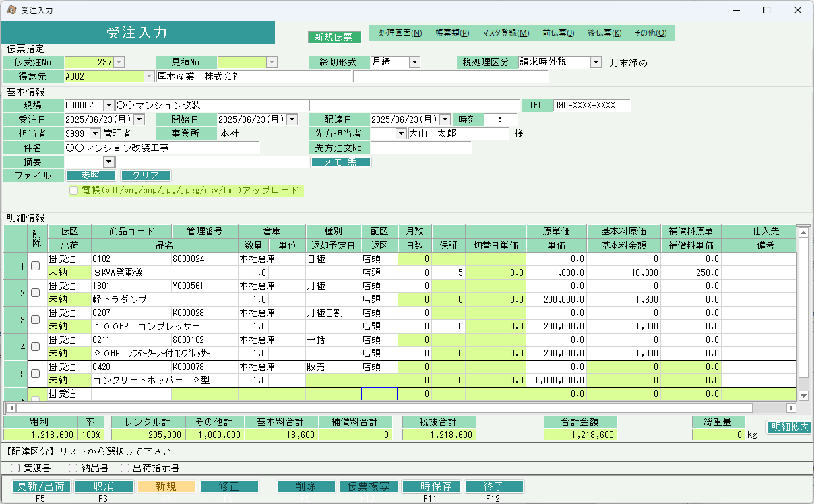Viewport: 814px width, 504px height.
Task: Check the delete box for row 5
Action: tap(36, 374)
